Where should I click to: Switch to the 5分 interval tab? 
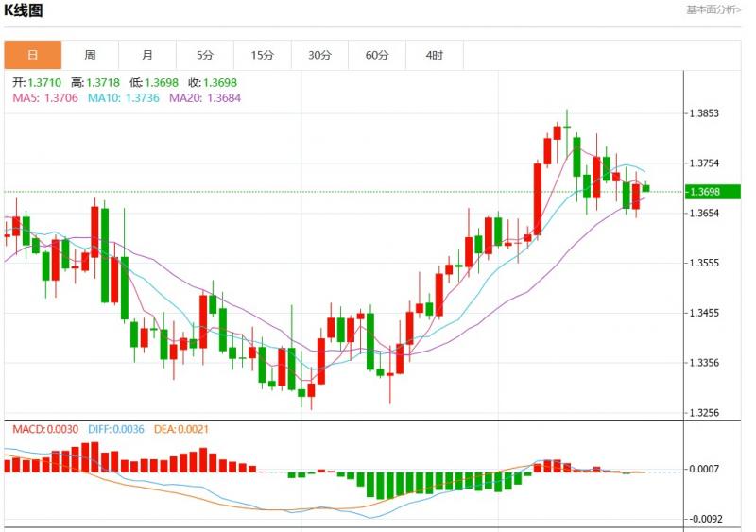click(x=205, y=55)
